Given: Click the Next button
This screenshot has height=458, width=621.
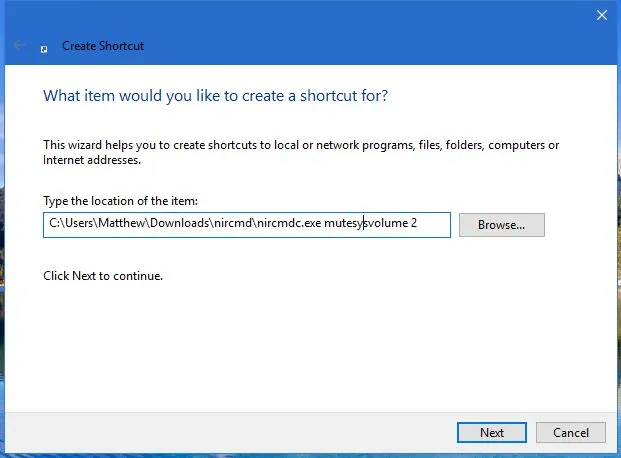Looking at the screenshot, I should pyautogui.click(x=491, y=432).
